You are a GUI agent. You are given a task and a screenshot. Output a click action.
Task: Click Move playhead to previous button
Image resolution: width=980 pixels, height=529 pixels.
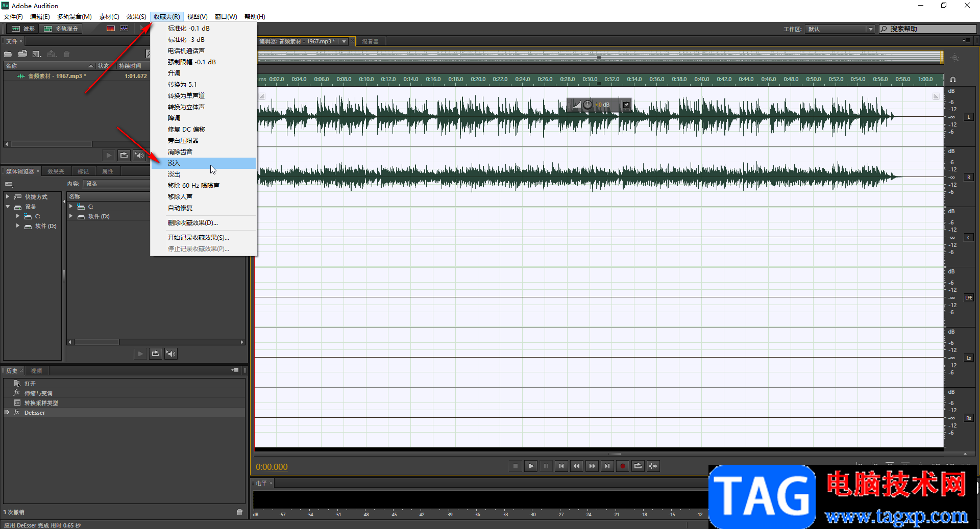pos(561,466)
